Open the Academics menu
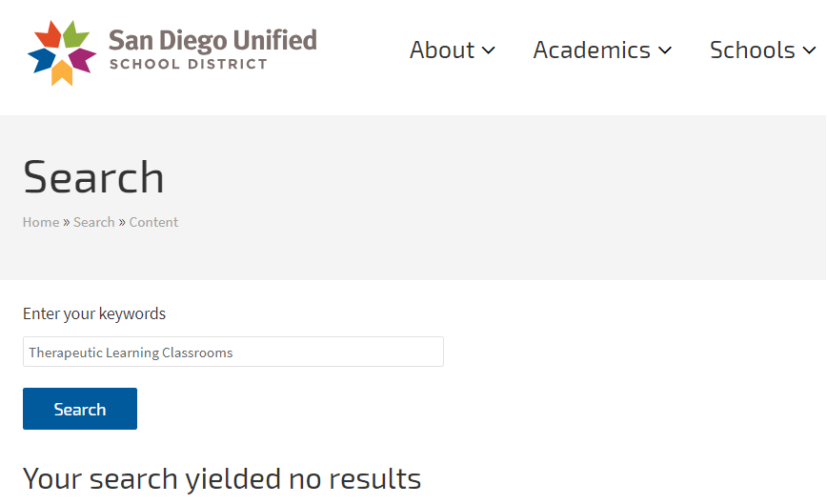Screen dimensions: 827x504 pos(592,50)
